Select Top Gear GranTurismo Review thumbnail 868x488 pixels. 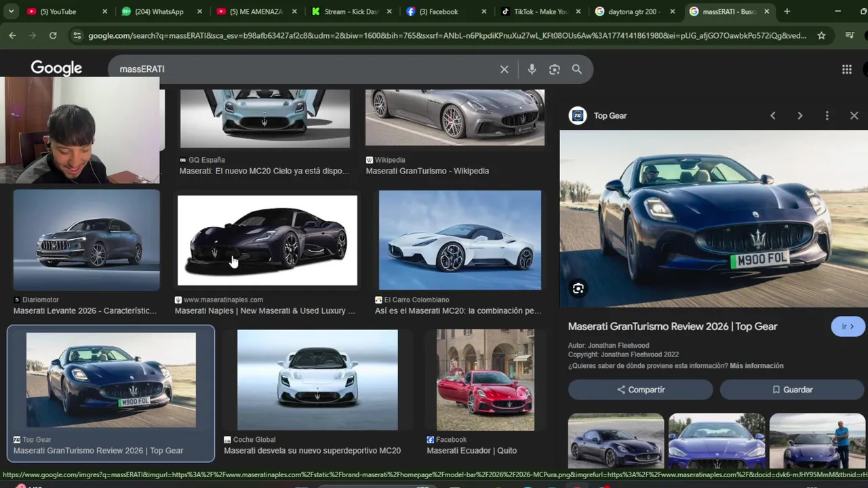coord(111,380)
